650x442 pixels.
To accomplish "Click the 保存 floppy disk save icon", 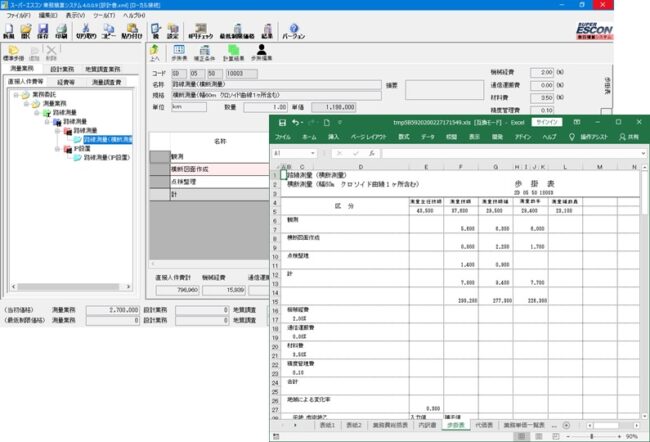I will (x=43, y=31).
